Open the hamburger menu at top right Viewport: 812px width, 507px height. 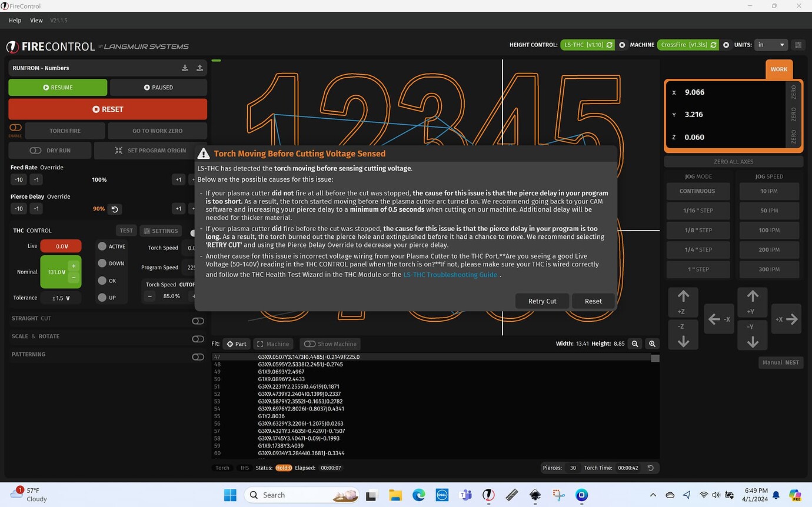(798, 45)
